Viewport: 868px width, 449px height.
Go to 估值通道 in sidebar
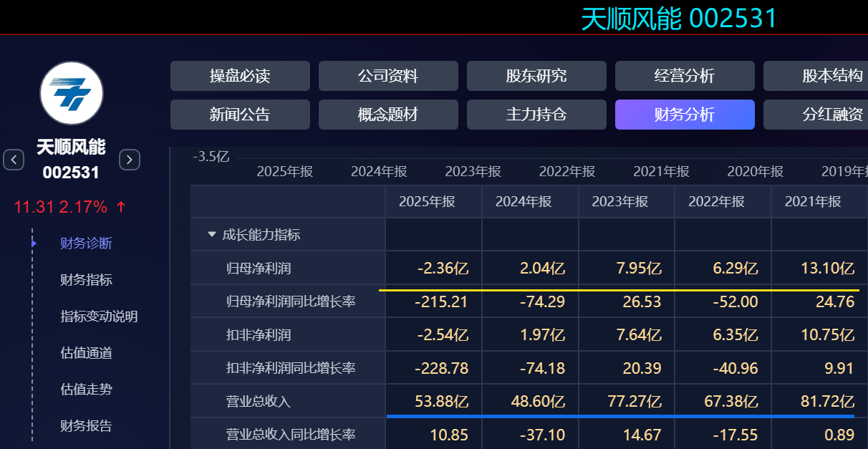[x=86, y=353]
